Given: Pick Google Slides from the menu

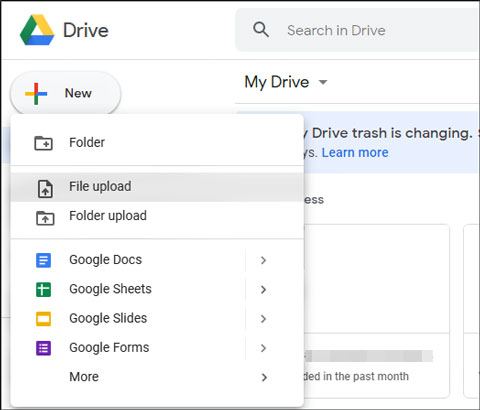Looking at the screenshot, I should click(x=157, y=319).
